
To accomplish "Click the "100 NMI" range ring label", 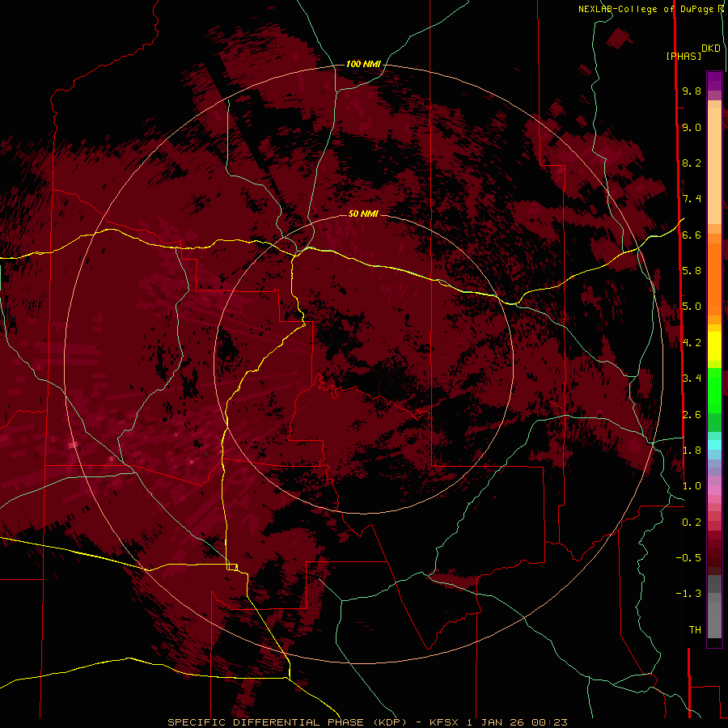I will tap(363, 64).
